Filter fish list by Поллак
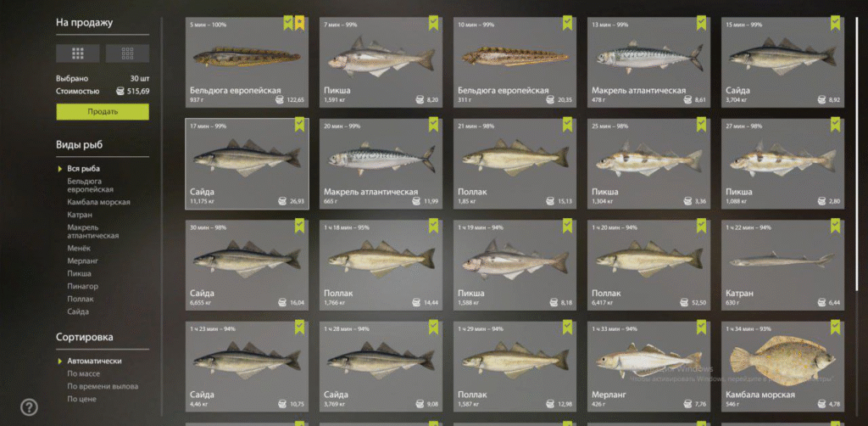Image resolution: width=868 pixels, height=426 pixels. click(81, 300)
